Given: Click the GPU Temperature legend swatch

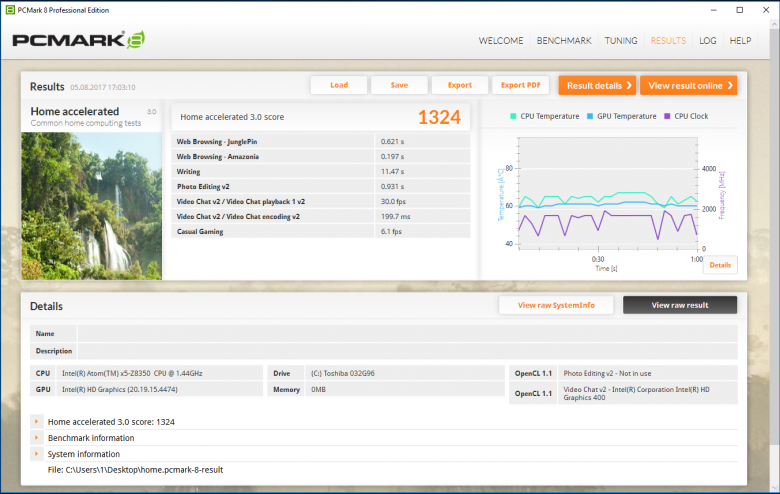Looking at the screenshot, I should [x=590, y=116].
